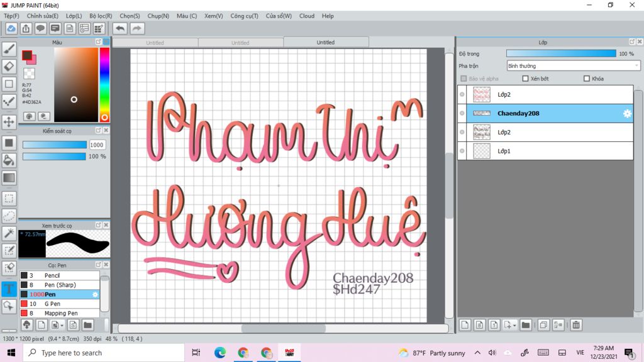Open the add-layer dropdown arrow
This screenshot has height=362, width=644.
[514, 326]
